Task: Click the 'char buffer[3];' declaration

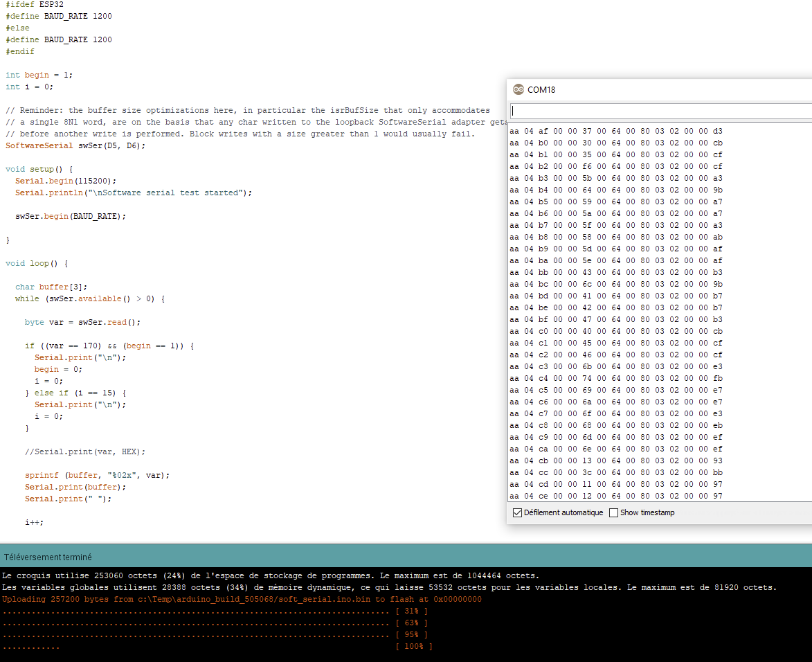Action: (x=51, y=287)
